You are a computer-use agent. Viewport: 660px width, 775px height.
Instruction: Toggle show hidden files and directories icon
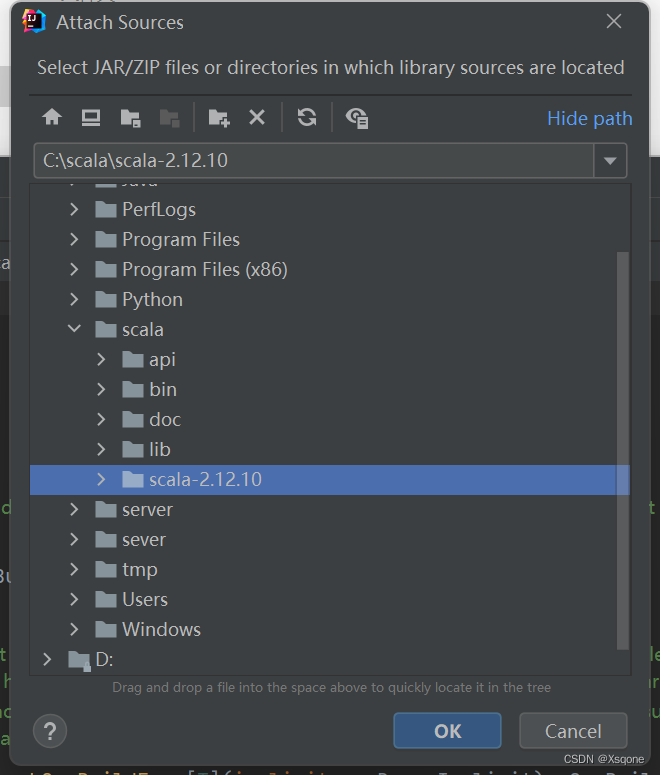(357, 118)
